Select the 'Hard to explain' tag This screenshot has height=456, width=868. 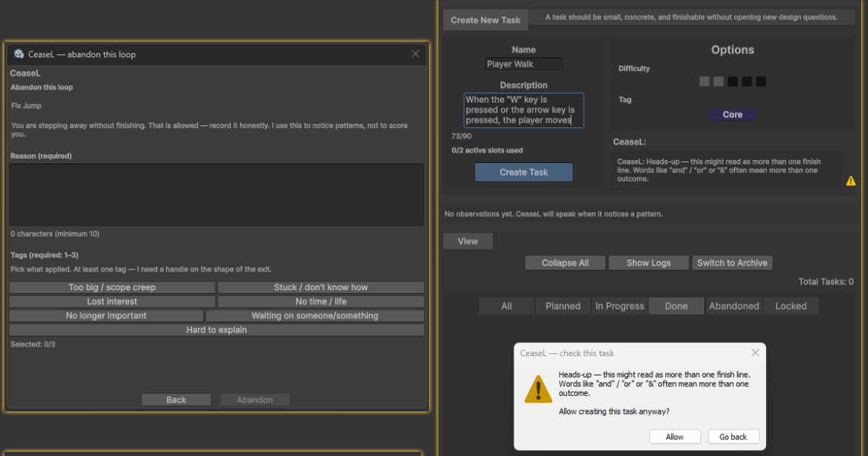217,330
